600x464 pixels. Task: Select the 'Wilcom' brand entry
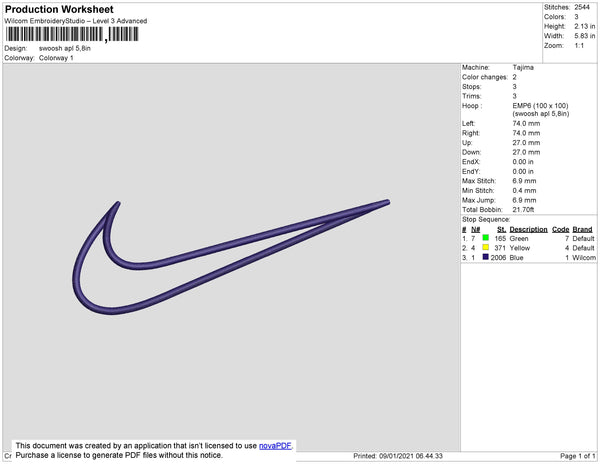(x=584, y=257)
